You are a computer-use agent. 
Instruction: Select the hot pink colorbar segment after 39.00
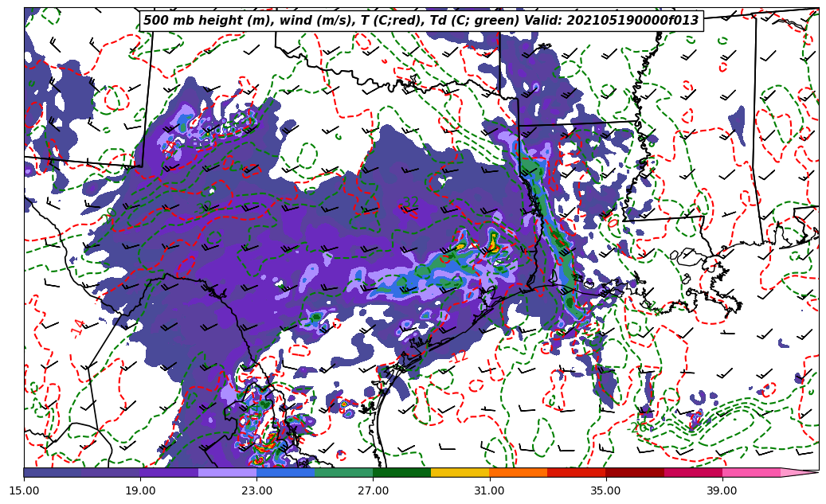(x=751, y=472)
